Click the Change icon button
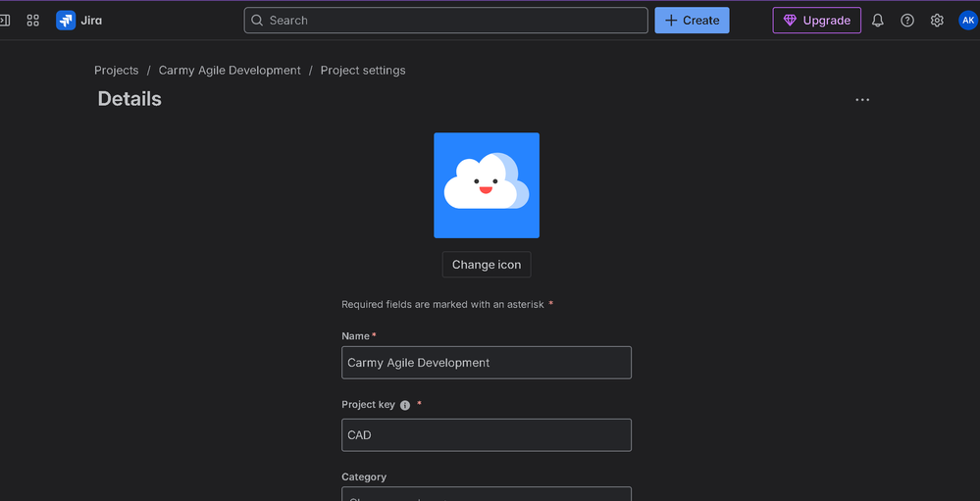The height and width of the screenshot is (501, 980). point(487,265)
